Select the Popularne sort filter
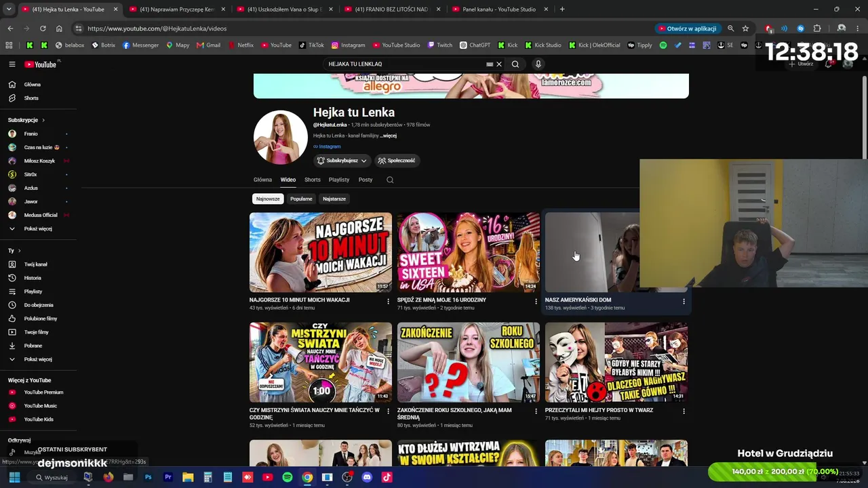The width and height of the screenshot is (868, 488). click(301, 199)
